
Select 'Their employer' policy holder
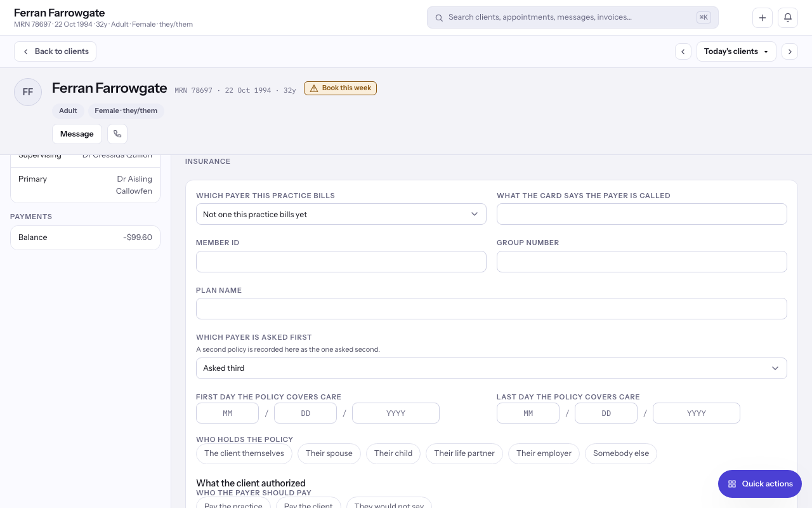pyautogui.click(x=544, y=453)
